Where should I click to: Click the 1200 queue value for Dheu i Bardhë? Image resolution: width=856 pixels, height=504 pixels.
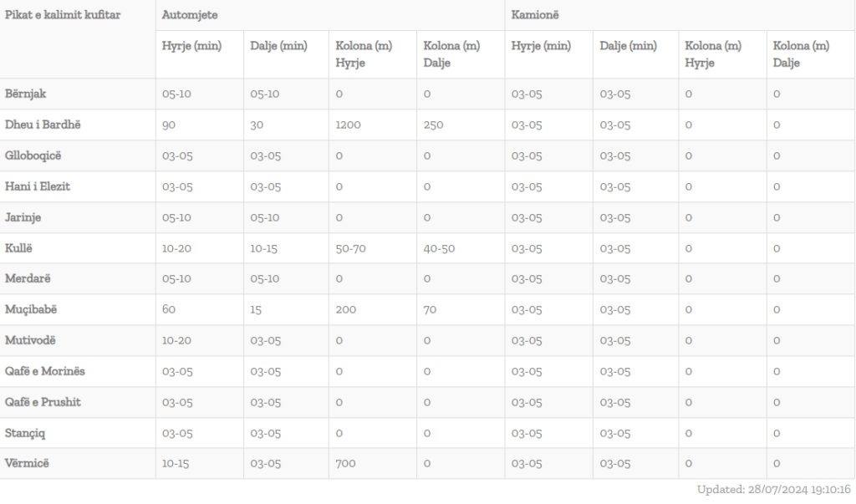(x=348, y=125)
